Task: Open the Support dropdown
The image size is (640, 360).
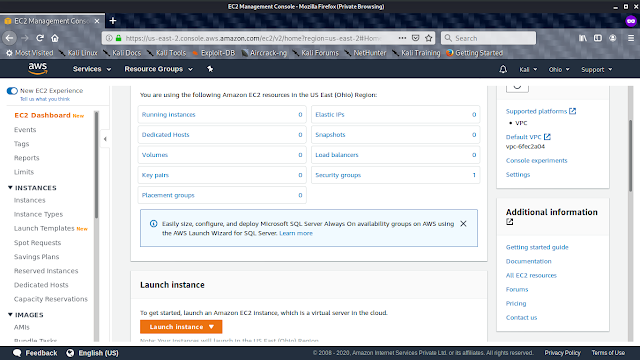Action: click(597, 69)
